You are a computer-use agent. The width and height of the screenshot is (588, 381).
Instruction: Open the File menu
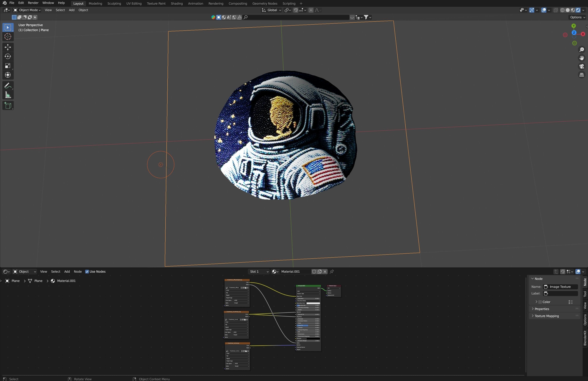12,3
